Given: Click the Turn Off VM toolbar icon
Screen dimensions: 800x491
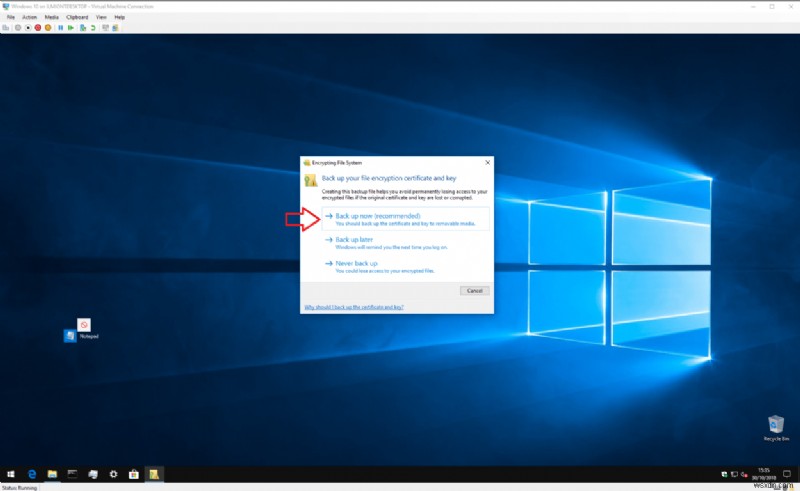Looking at the screenshot, I should point(28,28).
